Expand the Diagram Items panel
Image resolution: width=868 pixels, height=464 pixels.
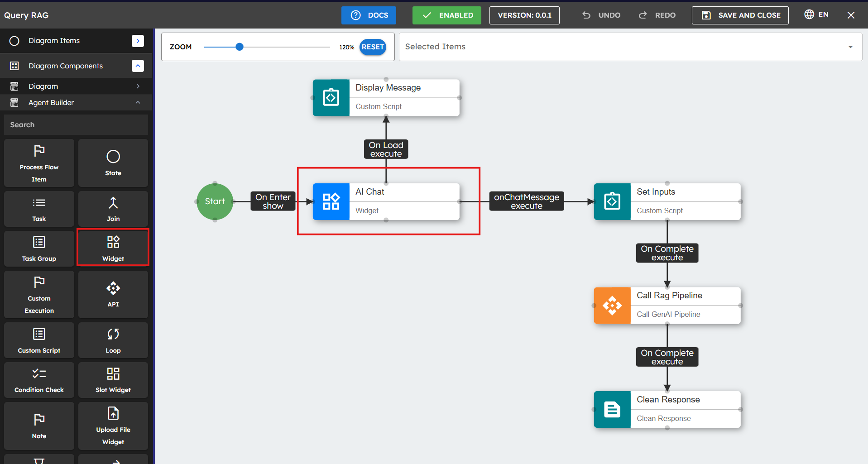click(138, 41)
